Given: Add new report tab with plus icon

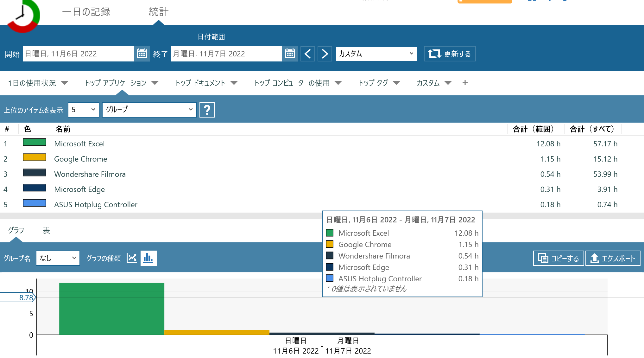Looking at the screenshot, I should pos(465,83).
